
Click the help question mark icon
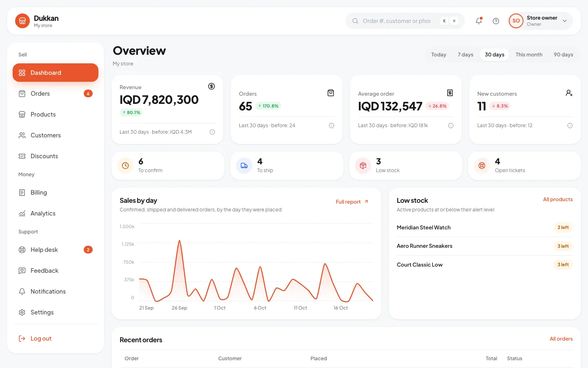tap(496, 21)
